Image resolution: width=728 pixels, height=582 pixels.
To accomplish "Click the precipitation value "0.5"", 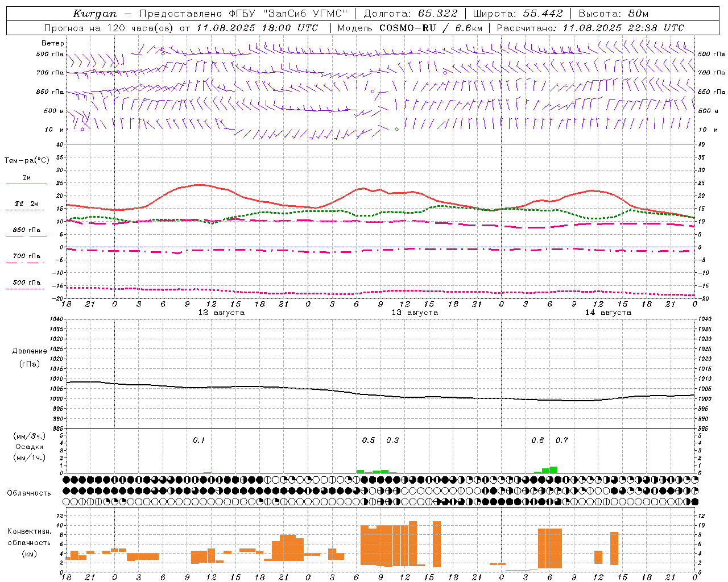I will (369, 440).
